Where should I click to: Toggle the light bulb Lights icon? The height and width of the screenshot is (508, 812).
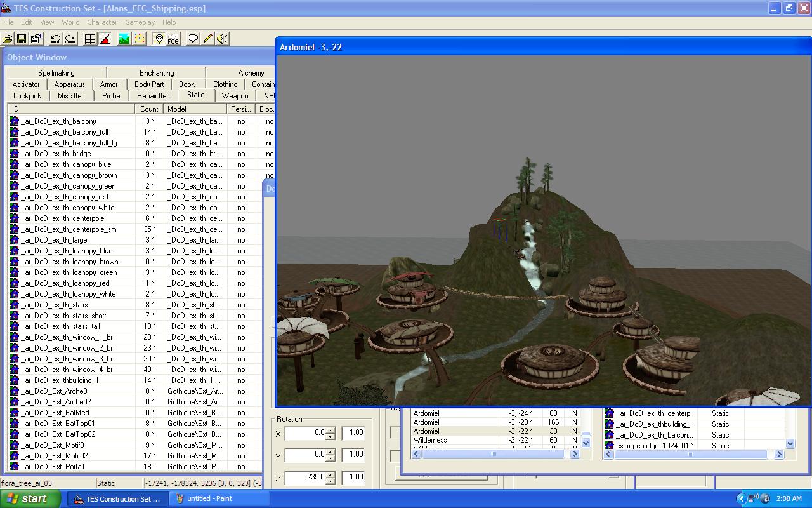(159, 39)
